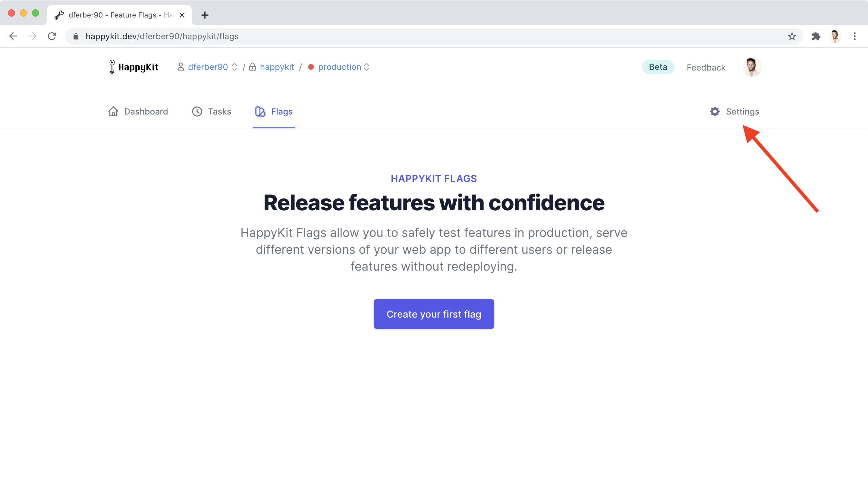Switch to the Dashboard tab

138,111
